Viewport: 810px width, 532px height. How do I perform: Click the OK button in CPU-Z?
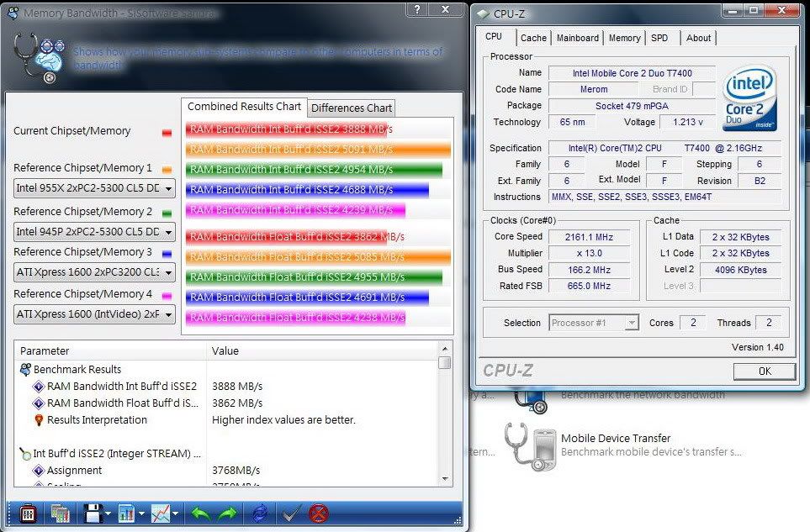tap(765, 371)
